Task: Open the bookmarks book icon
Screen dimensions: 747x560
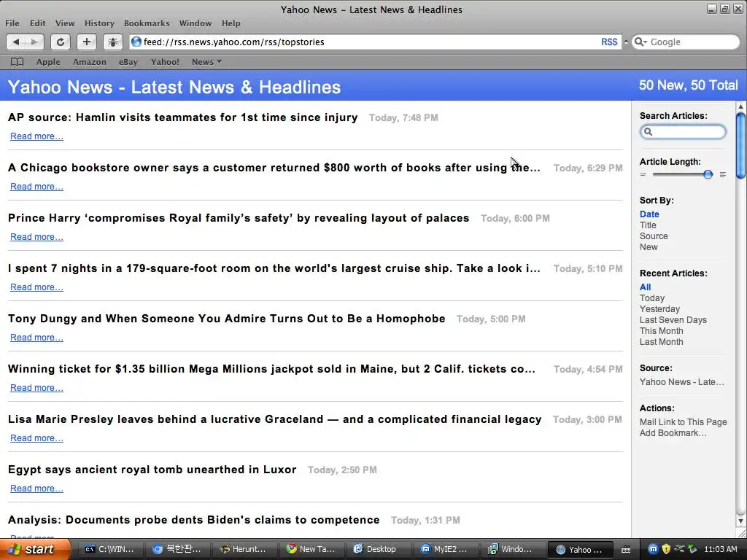Action: click(18, 62)
